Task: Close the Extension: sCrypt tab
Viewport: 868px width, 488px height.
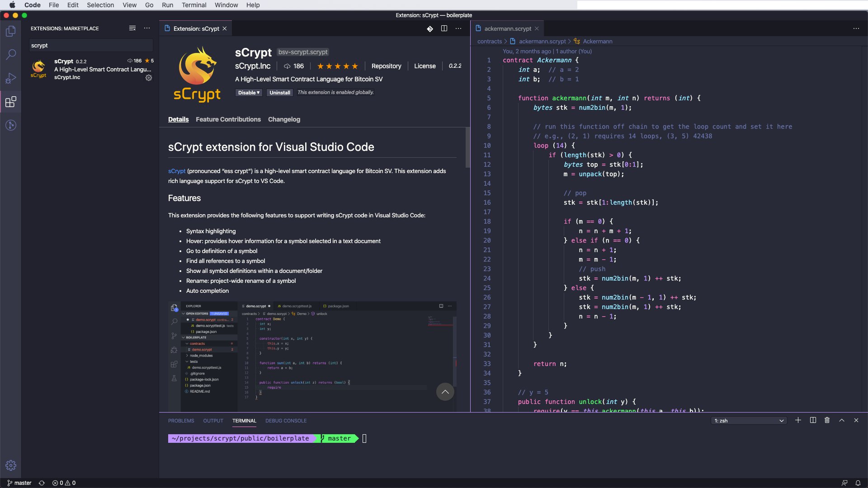Action: coord(225,28)
